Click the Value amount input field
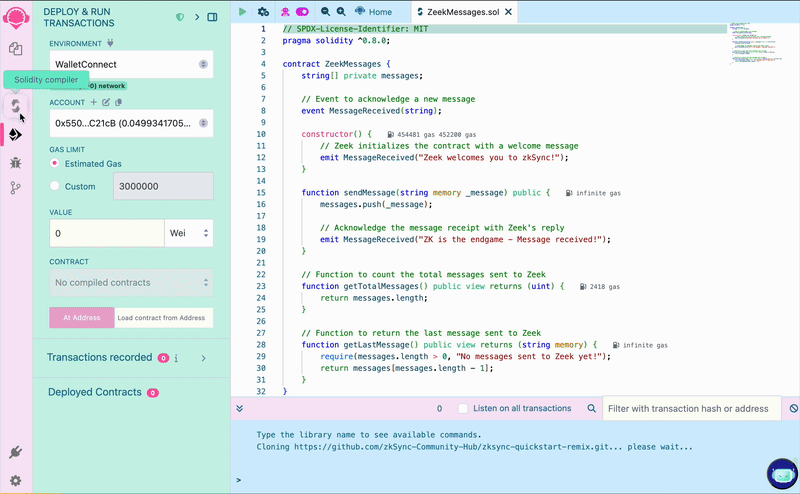 107,233
